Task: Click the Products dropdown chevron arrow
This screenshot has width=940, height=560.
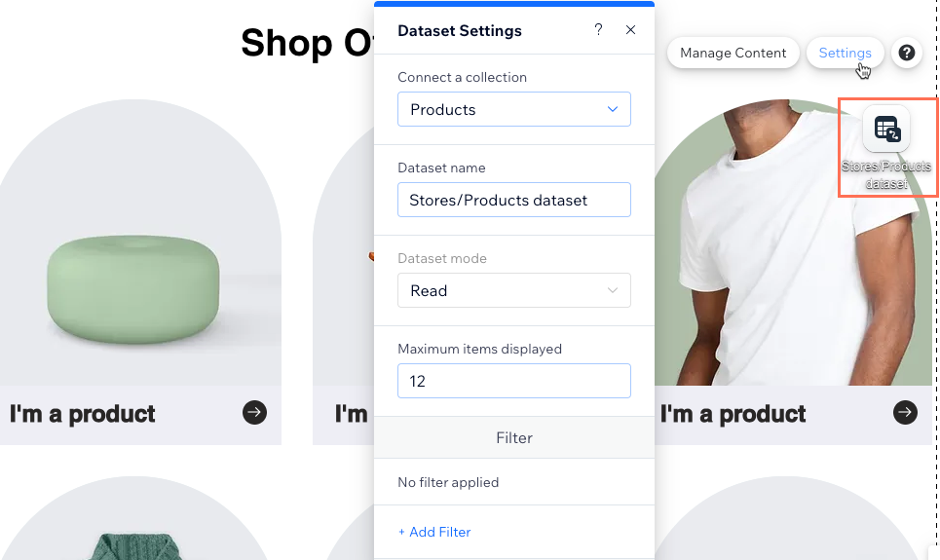Action: 612,109
